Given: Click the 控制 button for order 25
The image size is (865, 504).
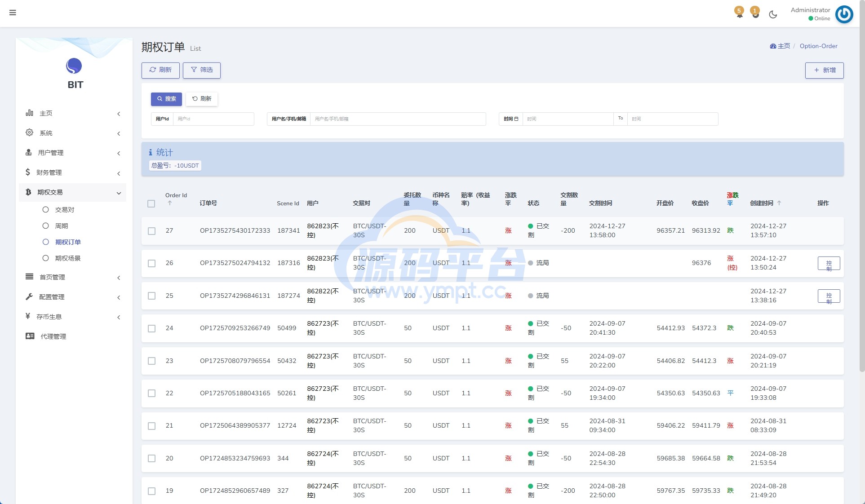Looking at the screenshot, I should click(x=829, y=296).
